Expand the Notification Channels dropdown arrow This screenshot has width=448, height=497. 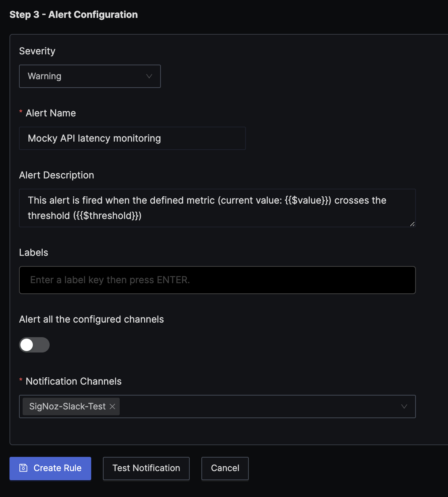click(x=404, y=407)
